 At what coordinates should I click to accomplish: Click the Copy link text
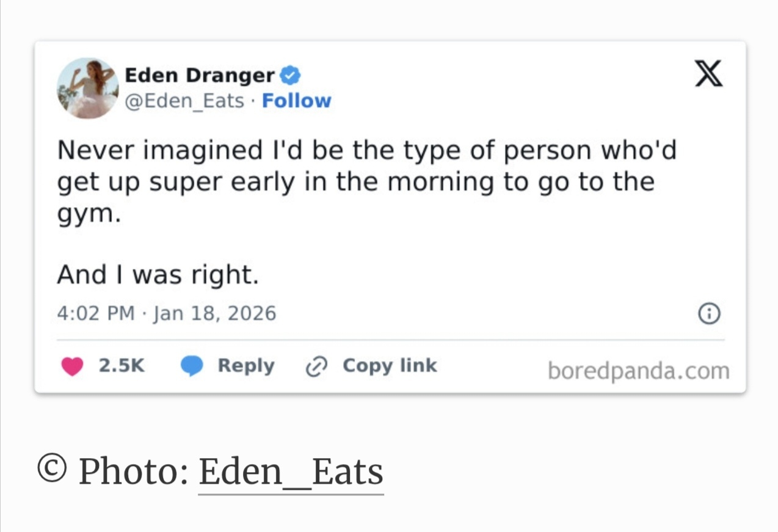pyautogui.click(x=390, y=365)
